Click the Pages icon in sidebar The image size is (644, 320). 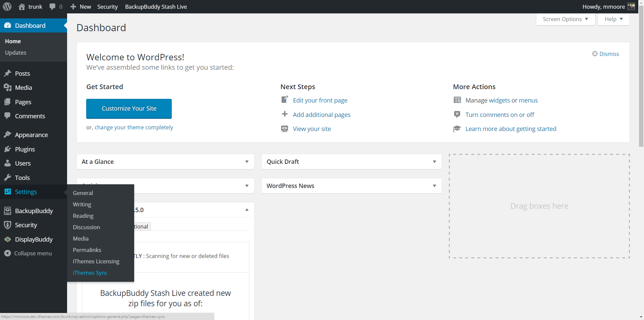pyautogui.click(x=7, y=102)
